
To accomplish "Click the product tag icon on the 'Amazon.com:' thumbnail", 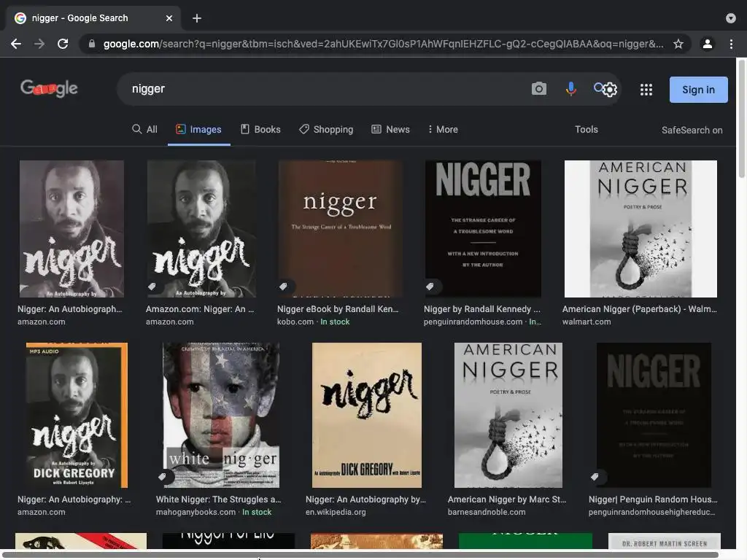I will pos(152,286).
